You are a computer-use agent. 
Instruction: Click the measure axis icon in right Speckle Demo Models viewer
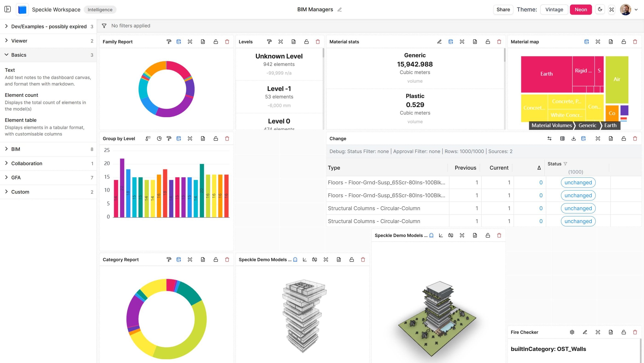tap(441, 235)
